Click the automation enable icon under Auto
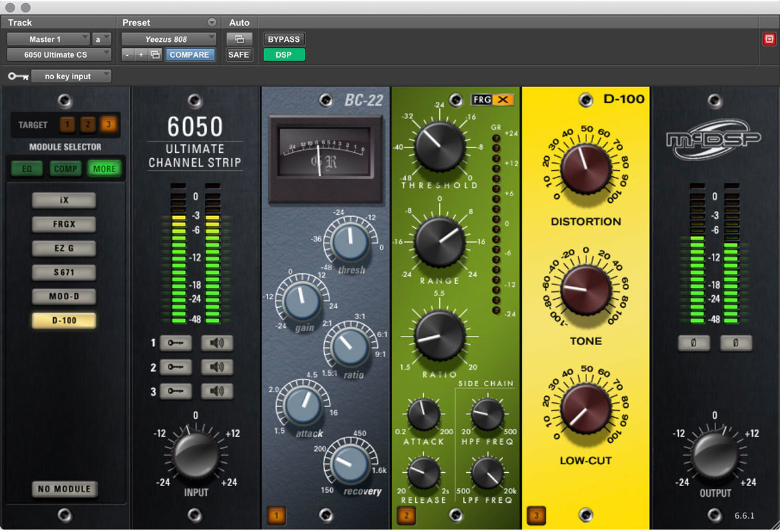The image size is (780, 532). [x=239, y=39]
